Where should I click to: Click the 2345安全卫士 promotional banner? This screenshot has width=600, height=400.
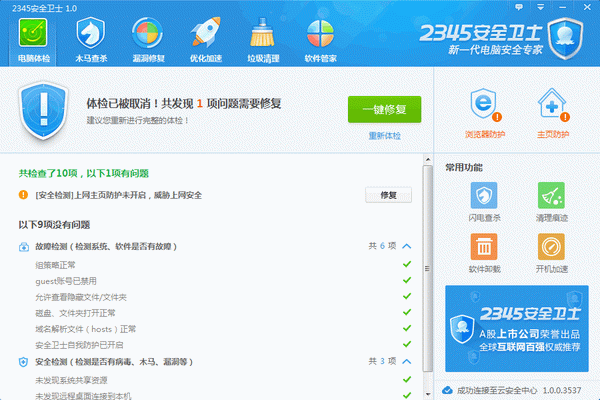coord(517,326)
